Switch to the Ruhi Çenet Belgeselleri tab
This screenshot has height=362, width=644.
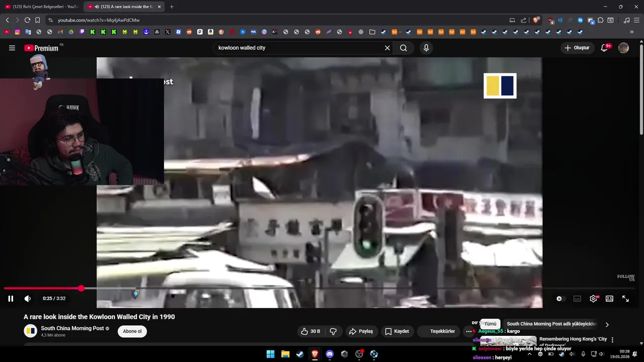point(41,7)
